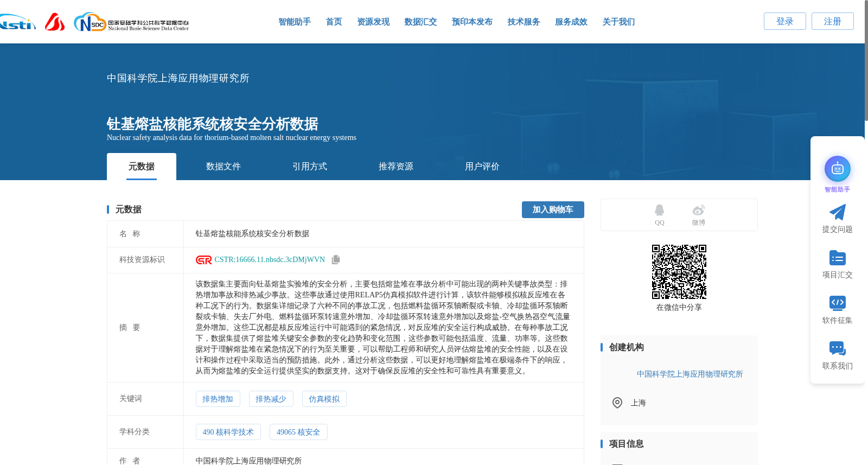Click the CSTR red logo icon
Viewport: 868px width, 465px height.
tap(203, 260)
